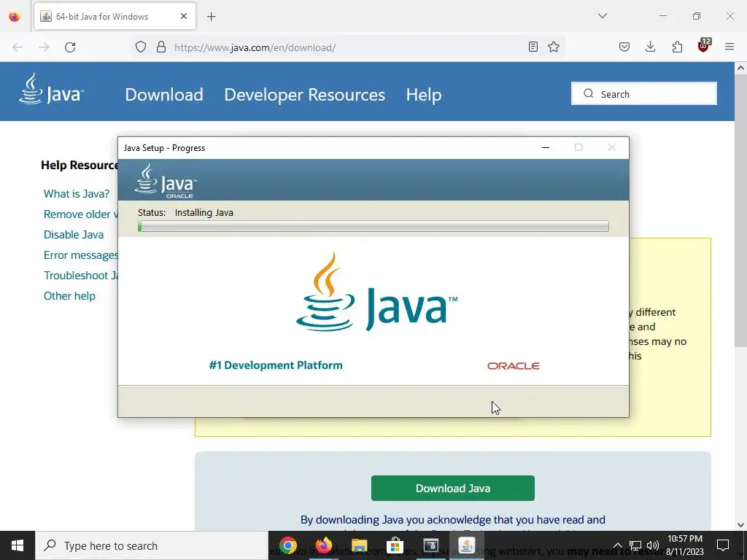Click the Installing Java progress bar

pos(373,226)
